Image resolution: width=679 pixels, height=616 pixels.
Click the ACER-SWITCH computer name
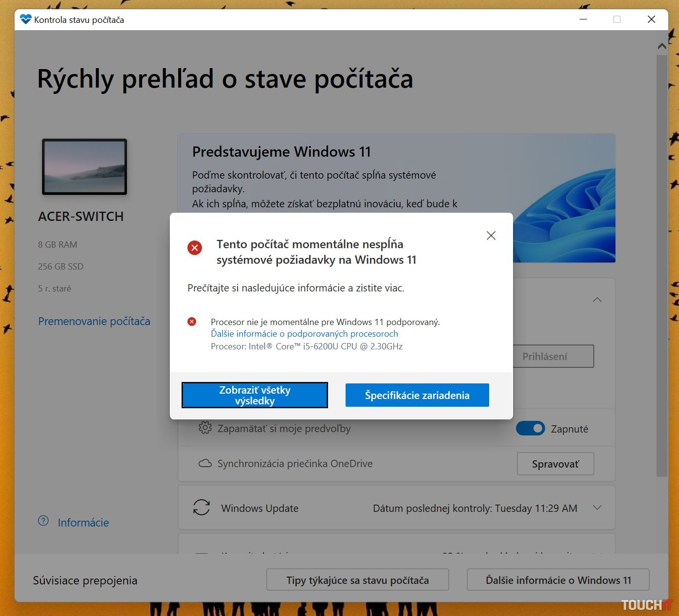pyautogui.click(x=81, y=217)
